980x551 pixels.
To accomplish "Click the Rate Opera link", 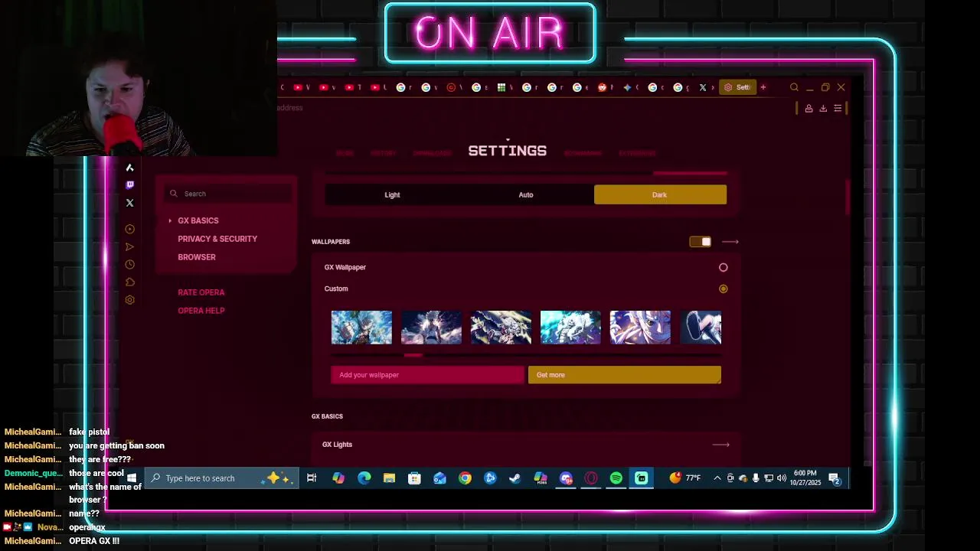I will (x=201, y=292).
